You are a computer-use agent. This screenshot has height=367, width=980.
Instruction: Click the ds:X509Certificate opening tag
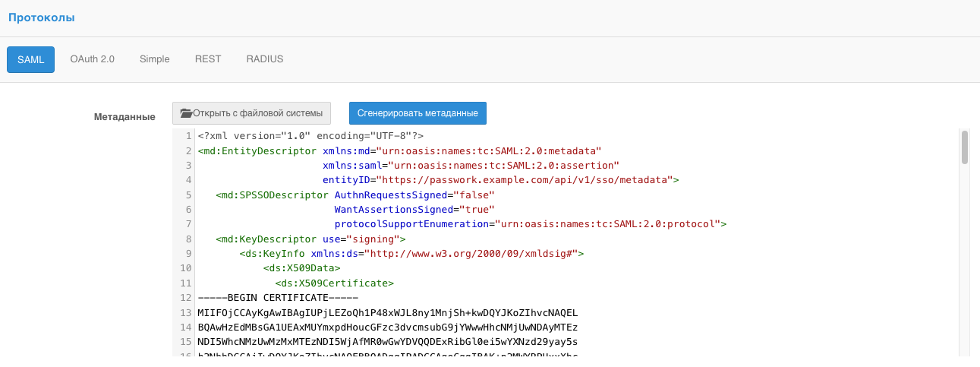tap(334, 283)
